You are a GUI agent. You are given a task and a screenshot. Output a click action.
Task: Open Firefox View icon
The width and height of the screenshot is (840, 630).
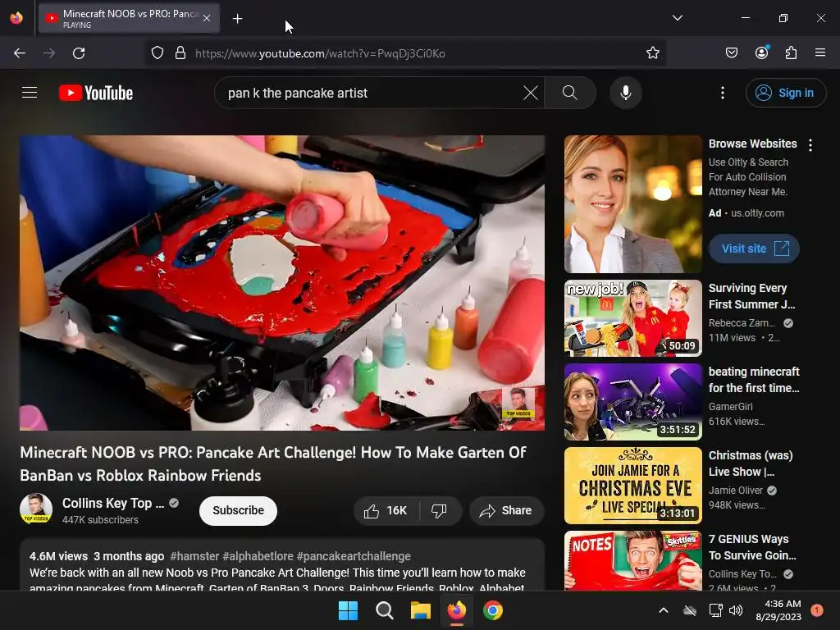[16, 18]
